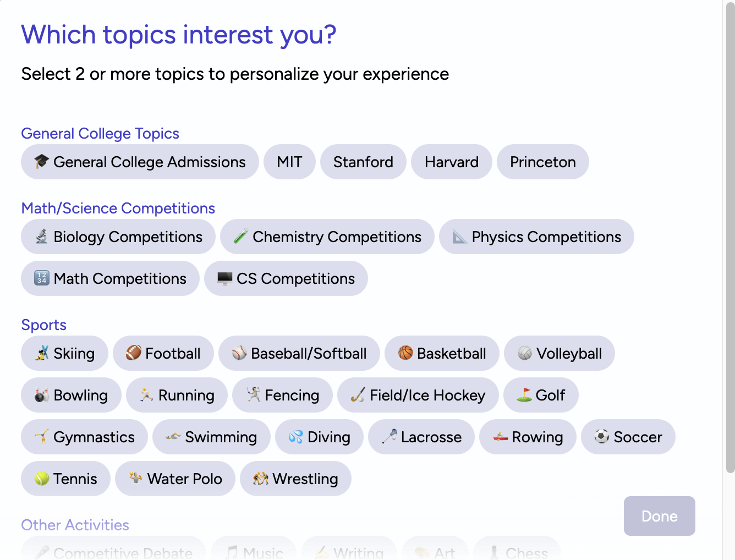Screen dimensions: 735x560
Task: Click the football icon on Football chip
Action: point(134,353)
